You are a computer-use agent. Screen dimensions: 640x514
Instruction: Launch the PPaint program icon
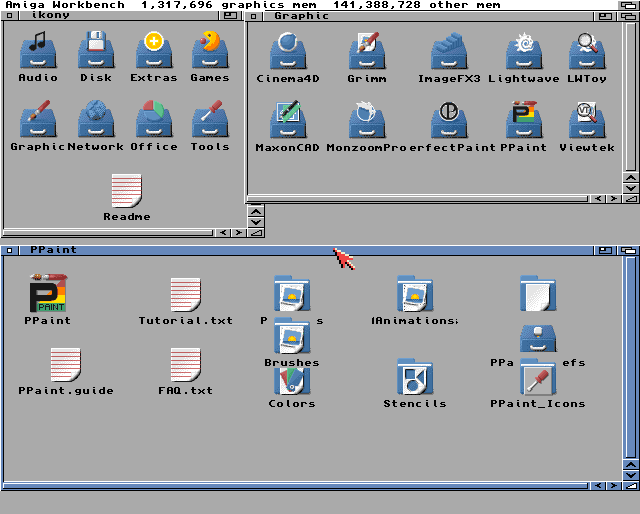coord(47,293)
